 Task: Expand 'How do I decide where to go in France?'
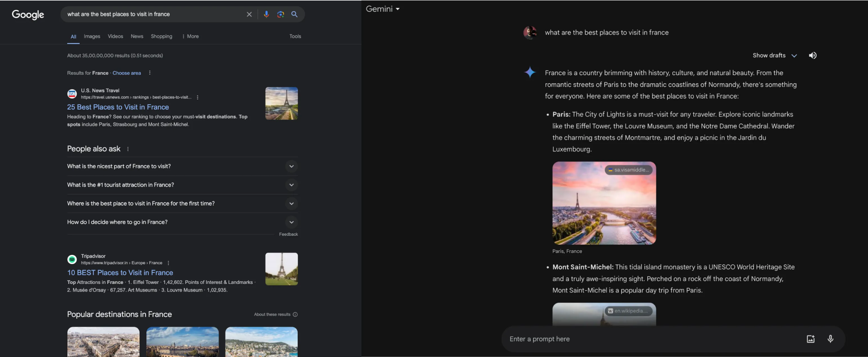182,222
